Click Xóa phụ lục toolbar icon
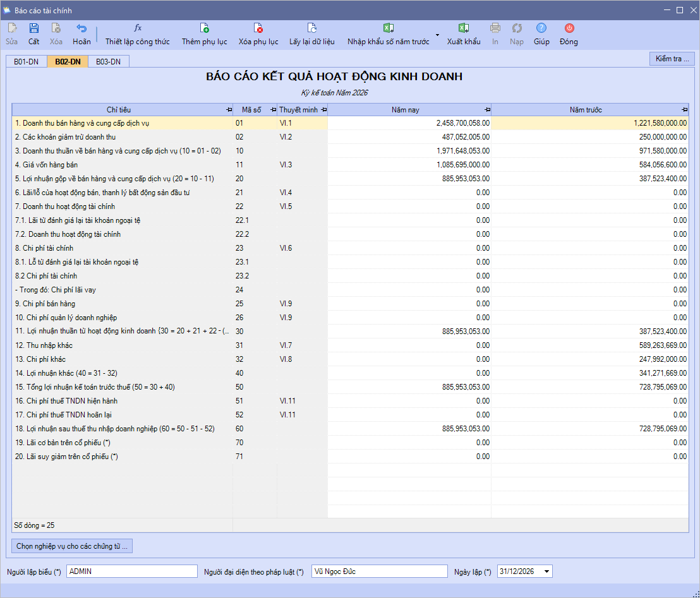Viewport: 700px width, 598px height. pyautogui.click(x=258, y=28)
